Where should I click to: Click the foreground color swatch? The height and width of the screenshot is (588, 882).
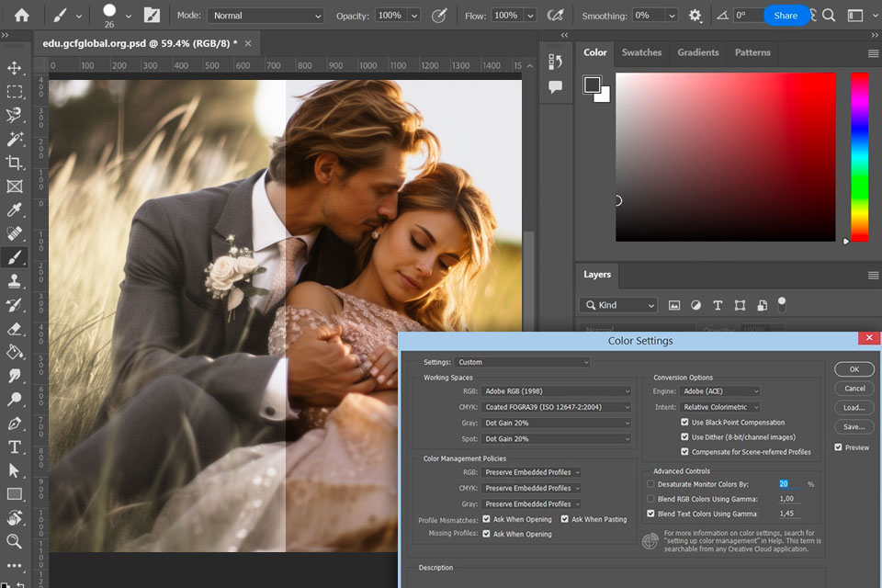click(x=592, y=85)
